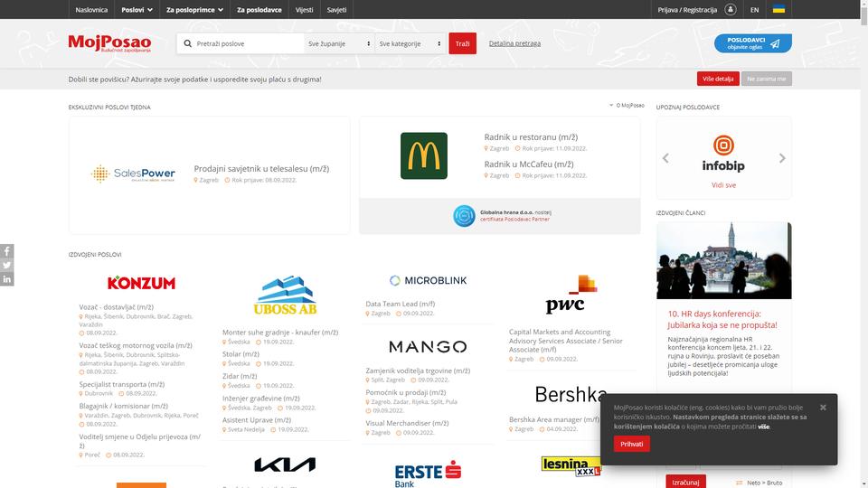Open the Erste Bank logo

(428, 473)
